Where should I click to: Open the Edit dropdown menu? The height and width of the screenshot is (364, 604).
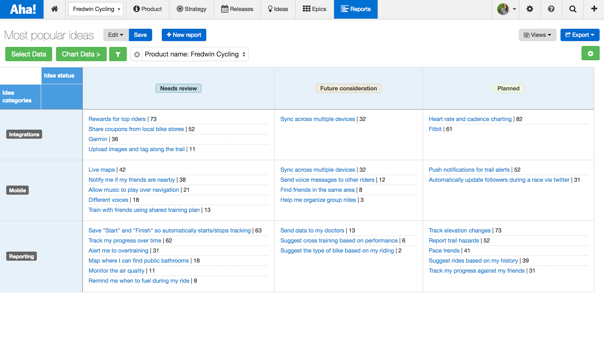coord(116,35)
